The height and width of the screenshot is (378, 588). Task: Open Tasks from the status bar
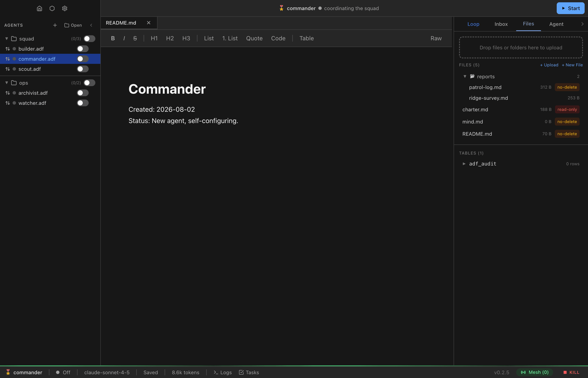249,372
